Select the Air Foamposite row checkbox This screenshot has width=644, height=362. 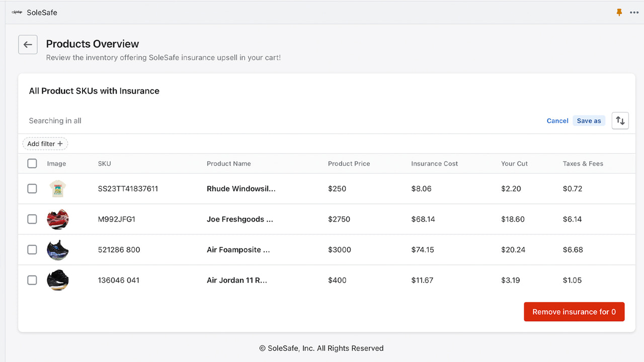pyautogui.click(x=32, y=249)
